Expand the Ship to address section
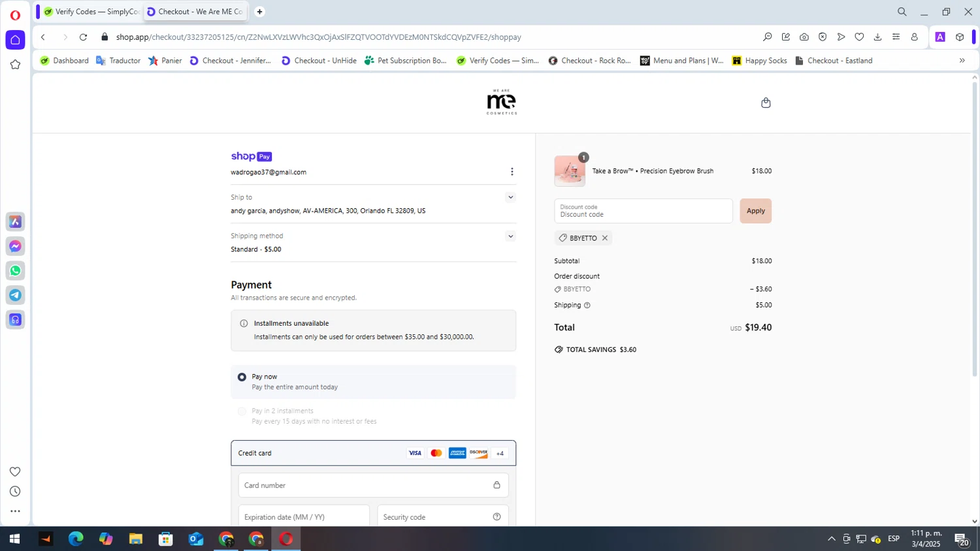Viewport: 980px width, 551px height. coord(510,197)
